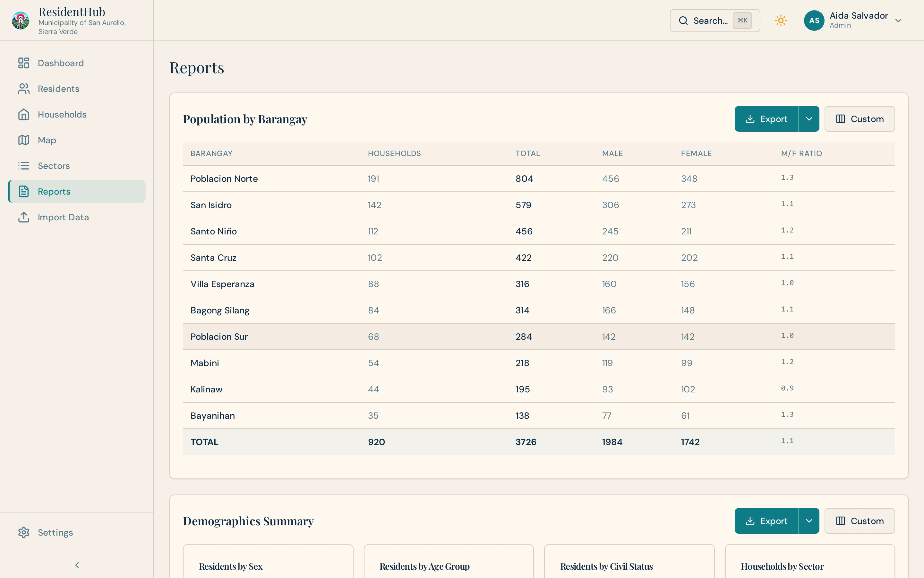Image resolution: width=924 pixels, height=578 pixels.
Task: Click Custom button for Population by Barangay
Action: click(860, 119)
